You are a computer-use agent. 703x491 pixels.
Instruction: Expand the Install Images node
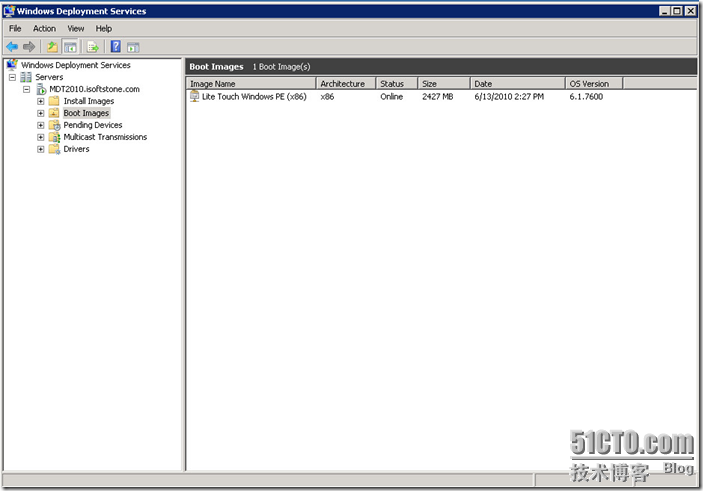click(40, 101)
